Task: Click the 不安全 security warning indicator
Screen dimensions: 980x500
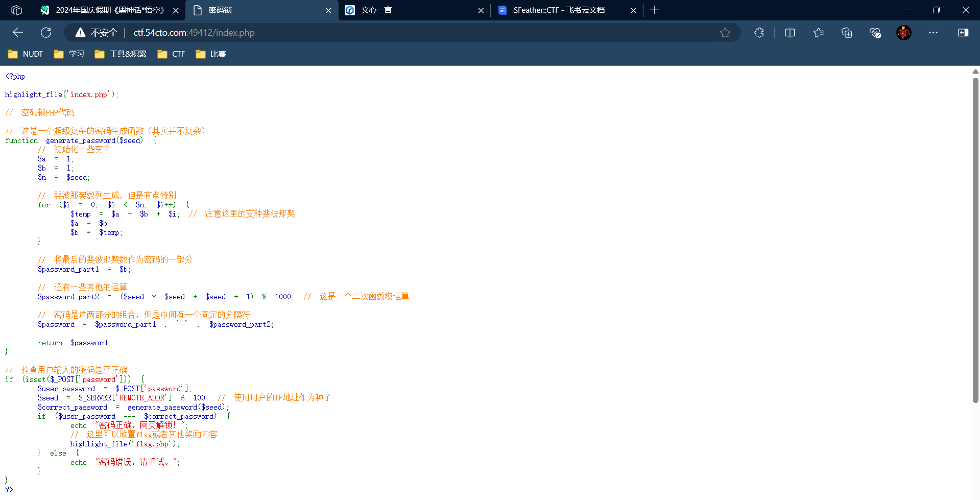Action: [97, 33]
